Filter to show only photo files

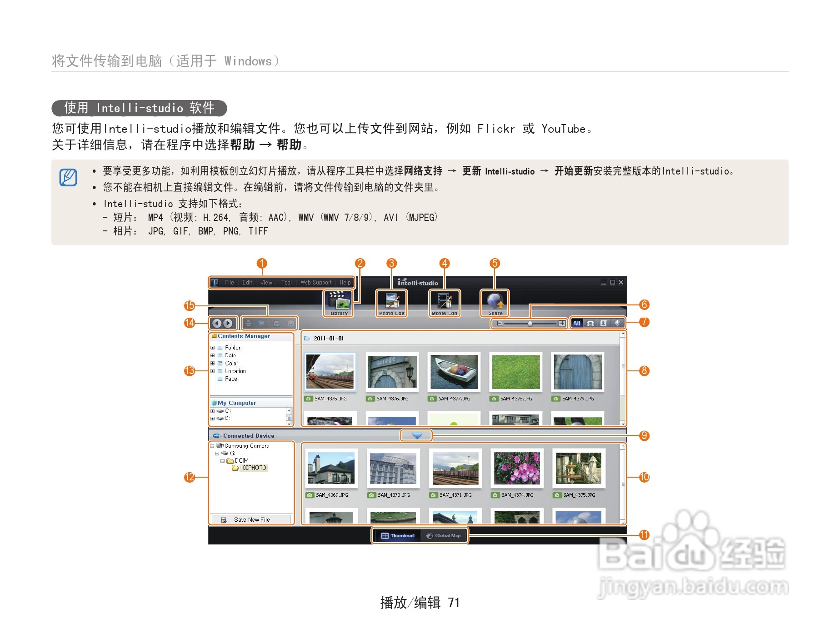[604, 323]
